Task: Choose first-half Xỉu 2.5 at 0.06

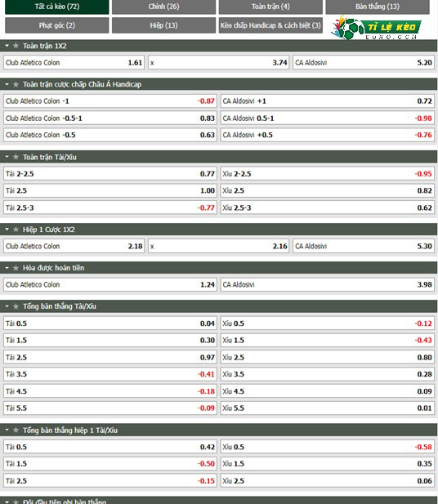Action: pyautogui.click(x=328, y=481)
